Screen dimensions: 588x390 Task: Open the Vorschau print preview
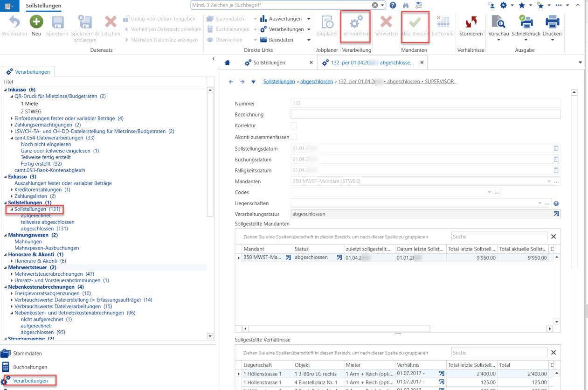[x=498, y=22]
